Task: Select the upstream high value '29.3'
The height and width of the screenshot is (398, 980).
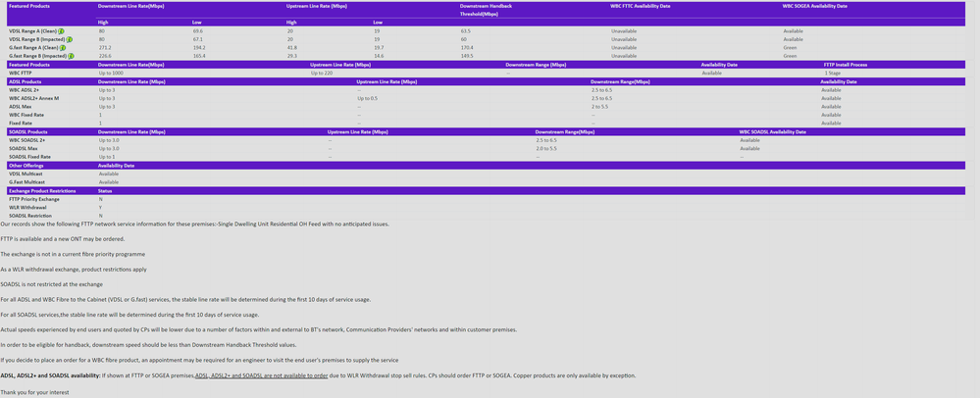Action: pos(292,56)
